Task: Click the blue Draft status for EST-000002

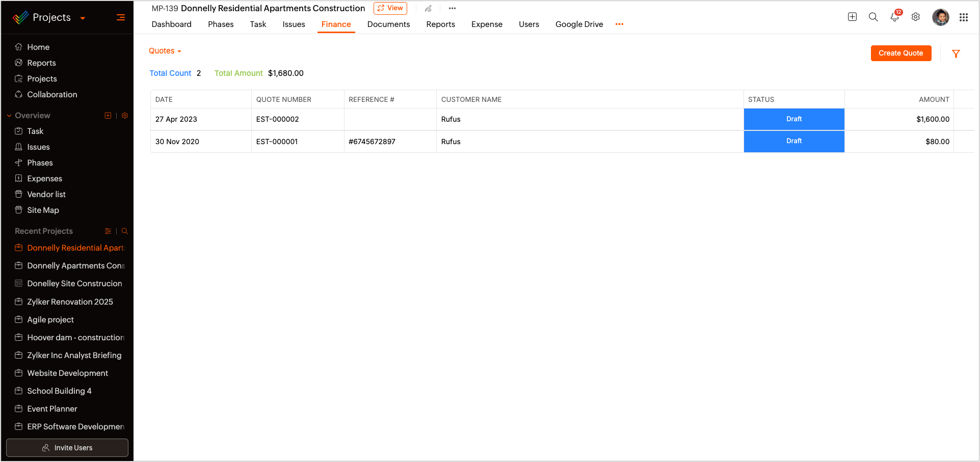Action: coord(793,119)
